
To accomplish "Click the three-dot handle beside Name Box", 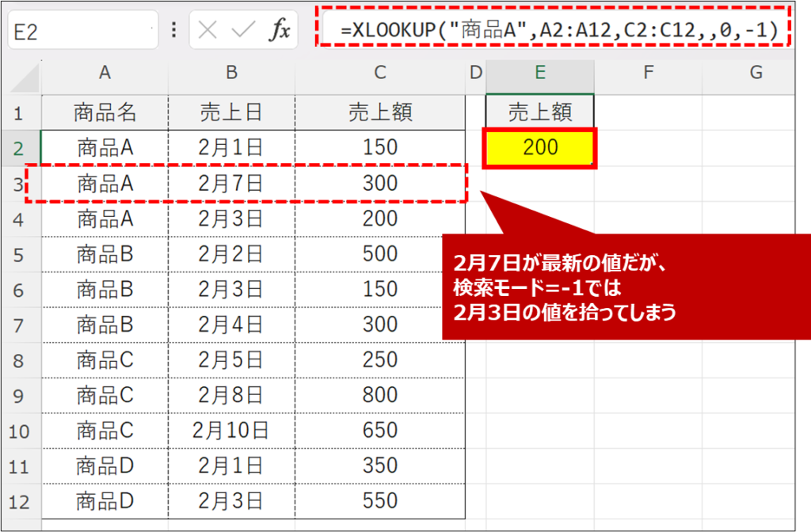I will pos(174,31).
